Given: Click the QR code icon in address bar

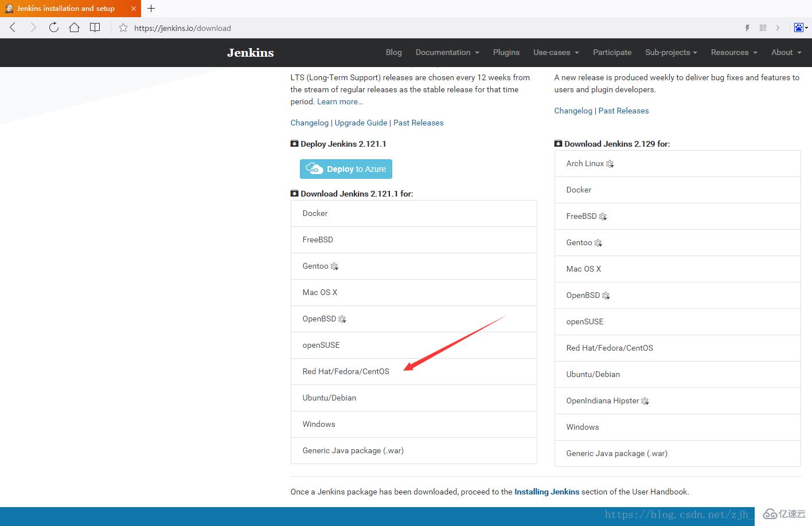Looking at the screenshot, I should coord(763,28).
